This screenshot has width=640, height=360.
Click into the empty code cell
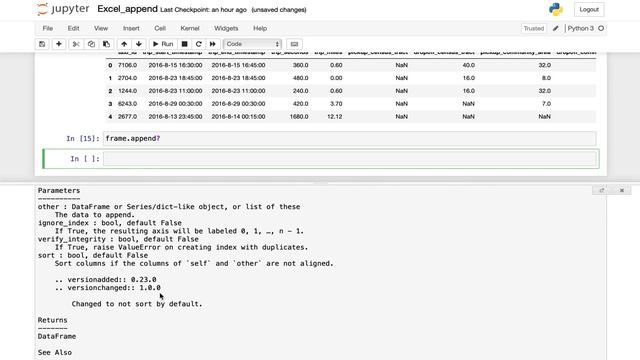coord(350,159)
